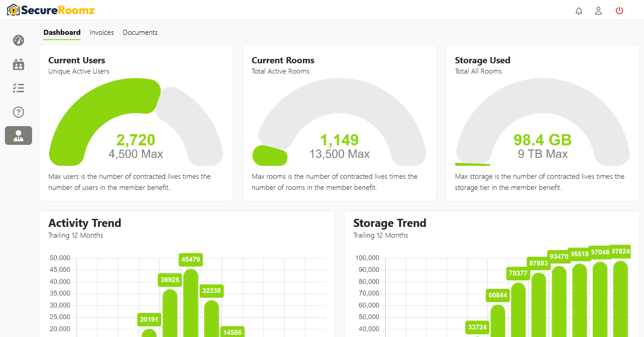This screenshot has width=644, height=337.
Task: Switch to the Documents tab
Action: tap(140, 33)
